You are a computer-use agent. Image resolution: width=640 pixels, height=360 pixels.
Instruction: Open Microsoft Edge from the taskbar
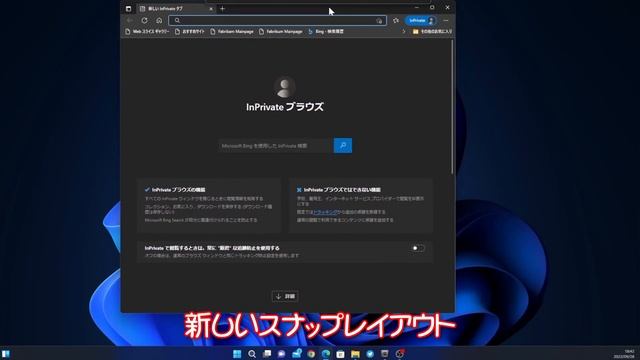[326, 354]
